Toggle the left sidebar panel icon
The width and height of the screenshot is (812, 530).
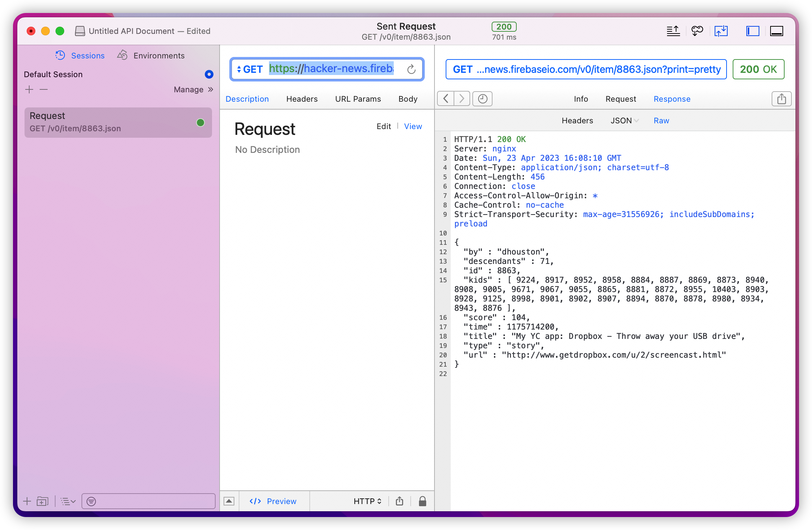(753, 31)
